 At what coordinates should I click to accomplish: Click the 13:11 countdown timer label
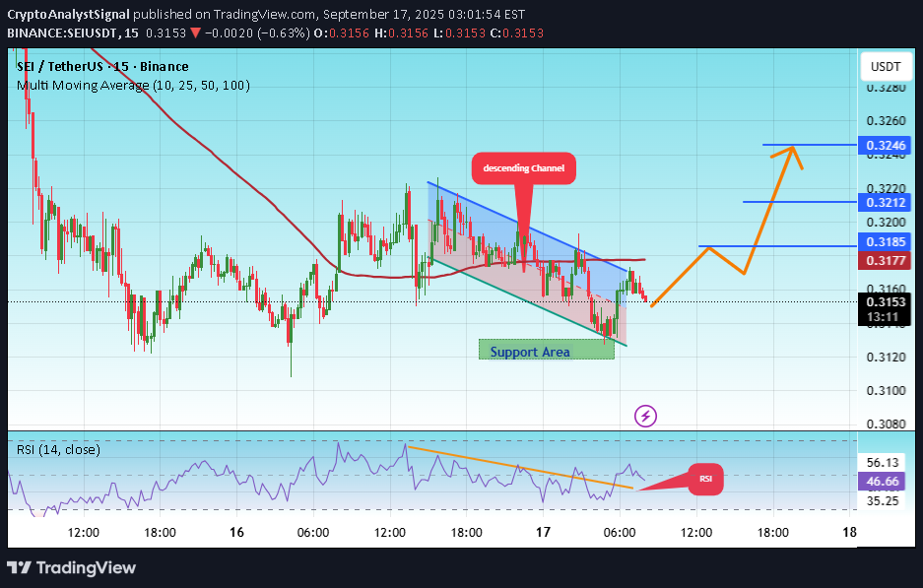885,318
